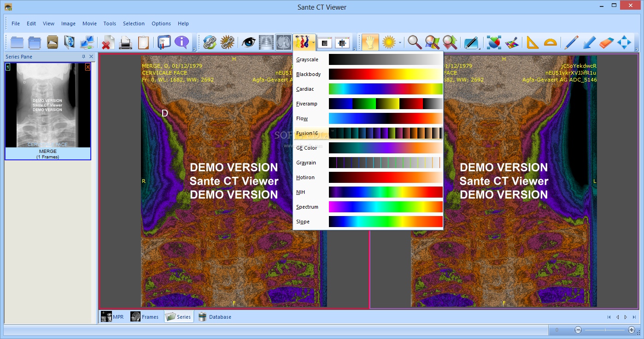Open the Help menu
The image size is (644, 339).
coord(183,23)
